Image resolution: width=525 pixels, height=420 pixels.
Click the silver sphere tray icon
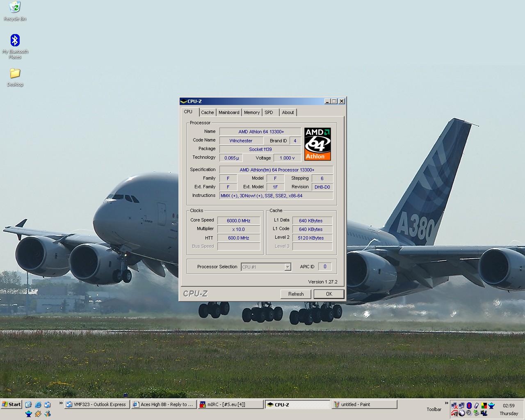point(462,413)
